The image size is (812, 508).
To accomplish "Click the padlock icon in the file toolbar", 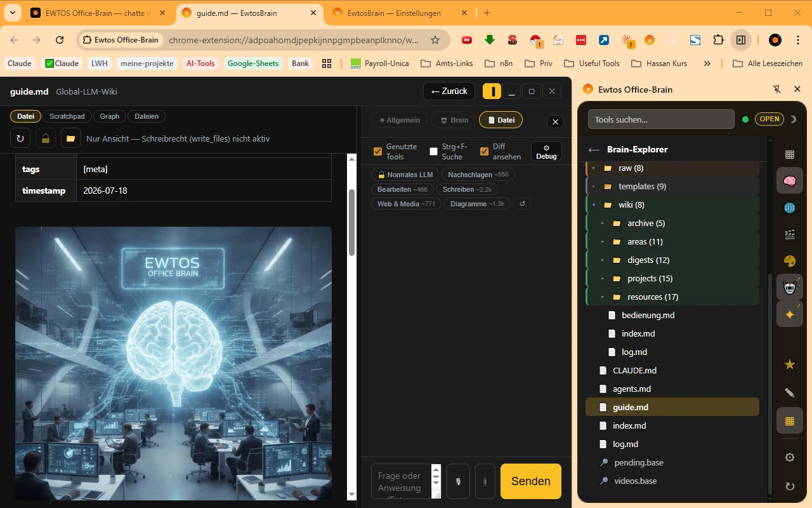I will tap(45, 138).
